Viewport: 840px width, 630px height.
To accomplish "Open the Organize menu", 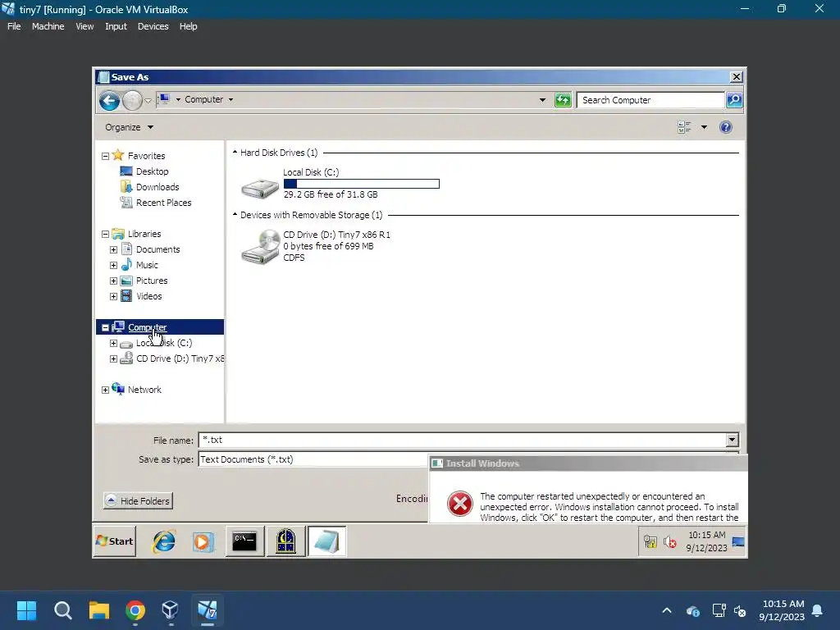I will pyautogui.click(x=129, y=127).
